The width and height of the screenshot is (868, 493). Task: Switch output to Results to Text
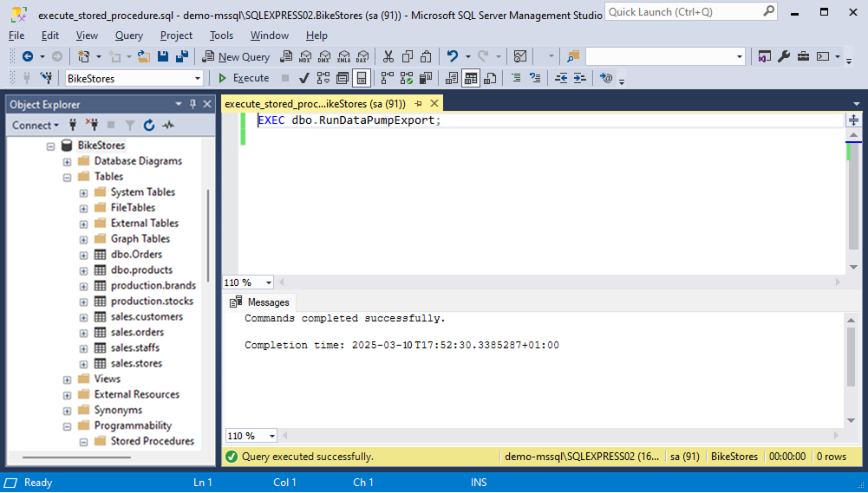click(452, 78)
